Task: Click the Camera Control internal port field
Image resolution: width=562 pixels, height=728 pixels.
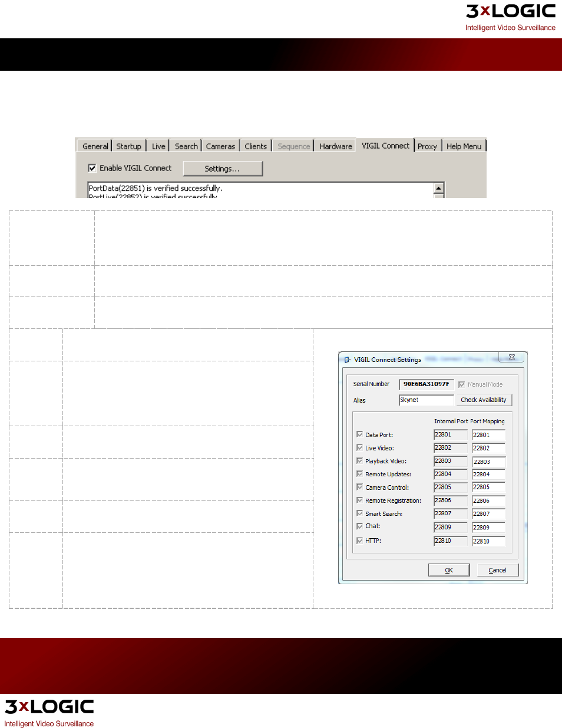Action: tap(451, 487)
